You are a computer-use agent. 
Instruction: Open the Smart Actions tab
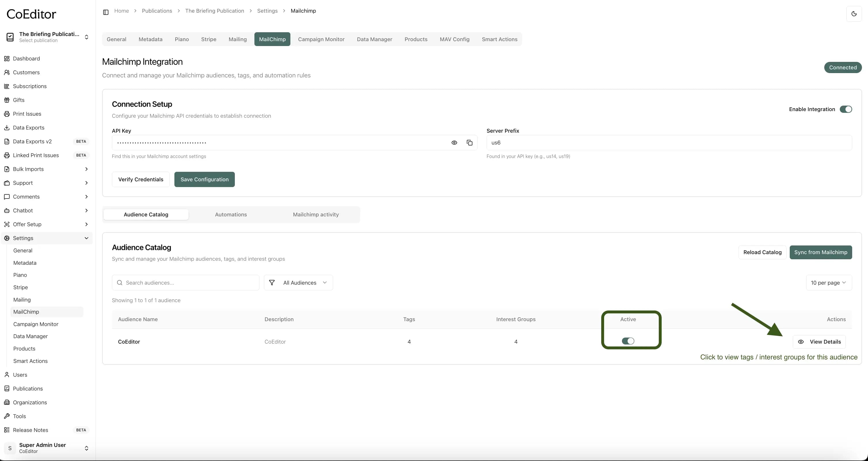pos(499,39)
